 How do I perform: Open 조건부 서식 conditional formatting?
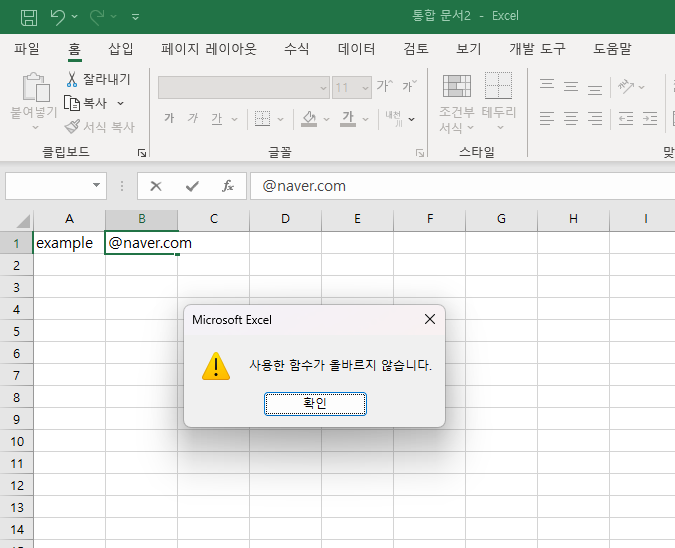[x=456, y=104]
